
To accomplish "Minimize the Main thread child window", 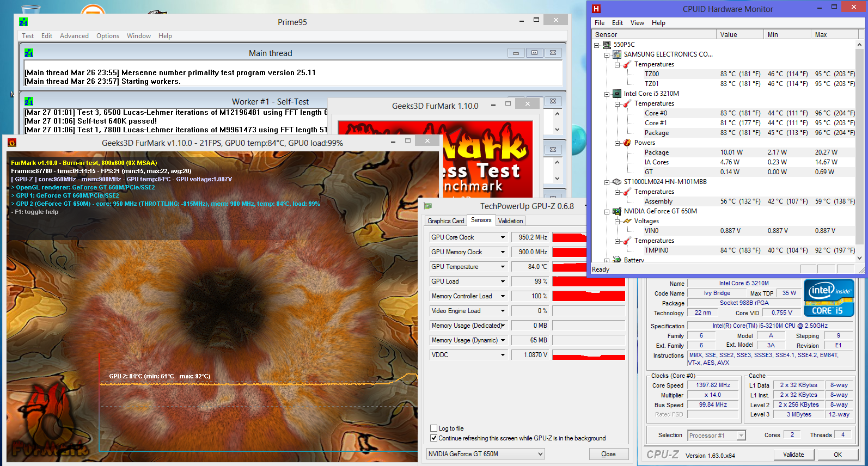I will coord(516,53).
